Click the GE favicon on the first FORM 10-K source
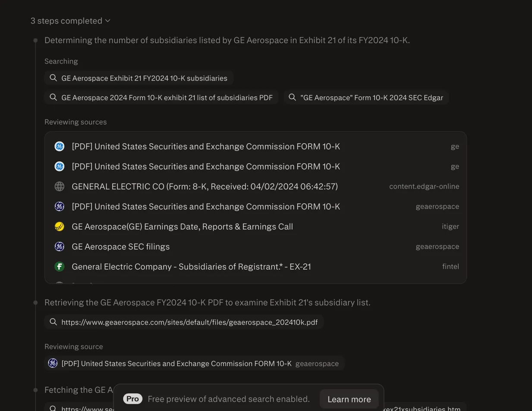This screenshot has width=532, height=411. (x=59, y=146)
